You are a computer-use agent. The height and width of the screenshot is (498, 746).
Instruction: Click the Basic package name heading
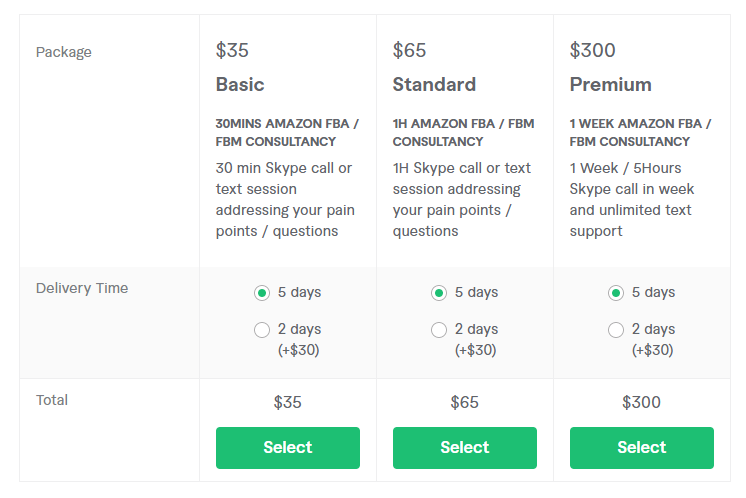[x=240, y=85]
